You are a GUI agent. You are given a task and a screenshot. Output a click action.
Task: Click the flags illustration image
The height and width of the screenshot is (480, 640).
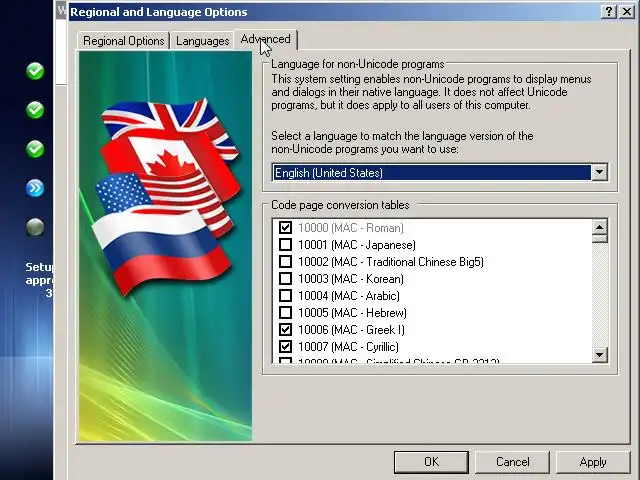165,246
